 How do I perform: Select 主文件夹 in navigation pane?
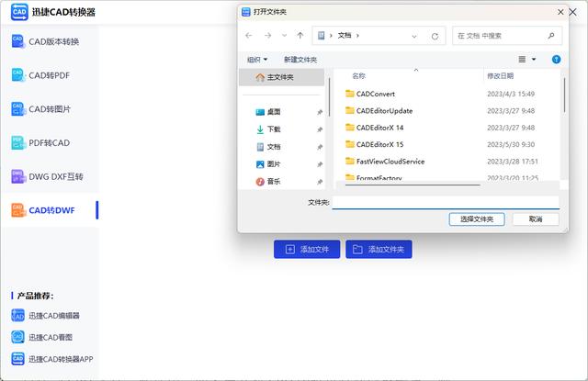(x=282, y=77)
